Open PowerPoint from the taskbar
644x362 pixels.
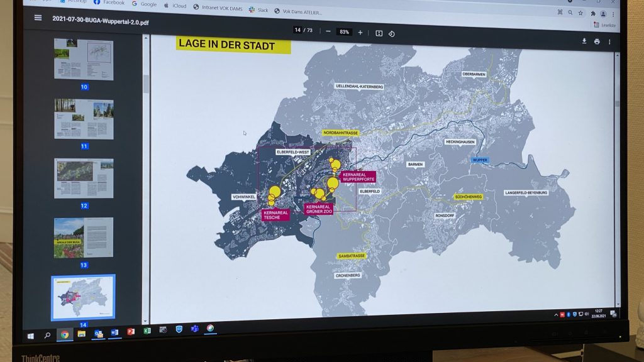(131, 331)
